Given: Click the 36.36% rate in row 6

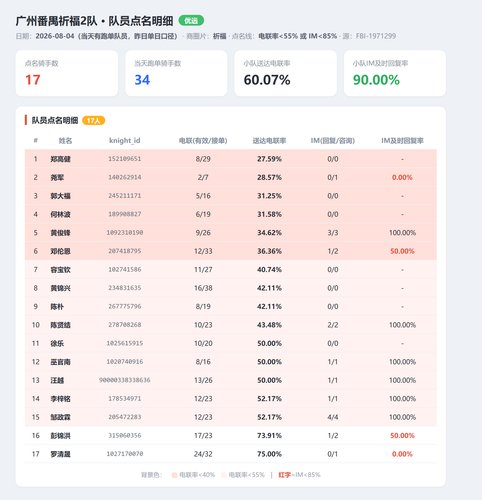Looking at the screenshot, I should coord(269,251).
